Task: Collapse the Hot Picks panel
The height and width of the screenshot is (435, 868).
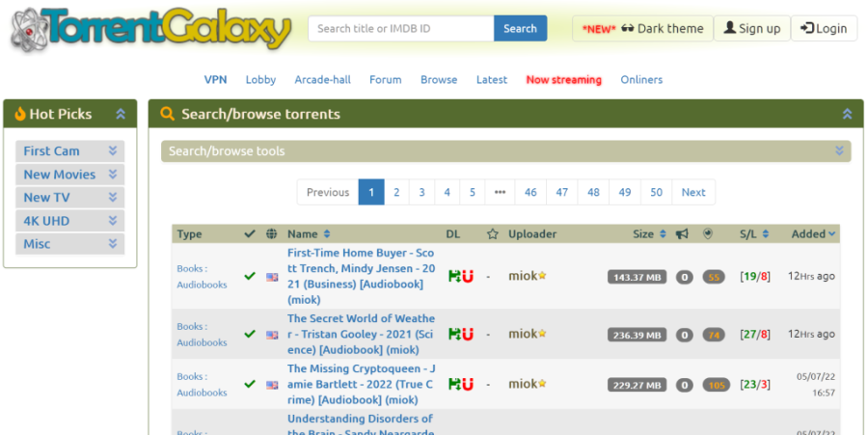Action: coord(121,114)
